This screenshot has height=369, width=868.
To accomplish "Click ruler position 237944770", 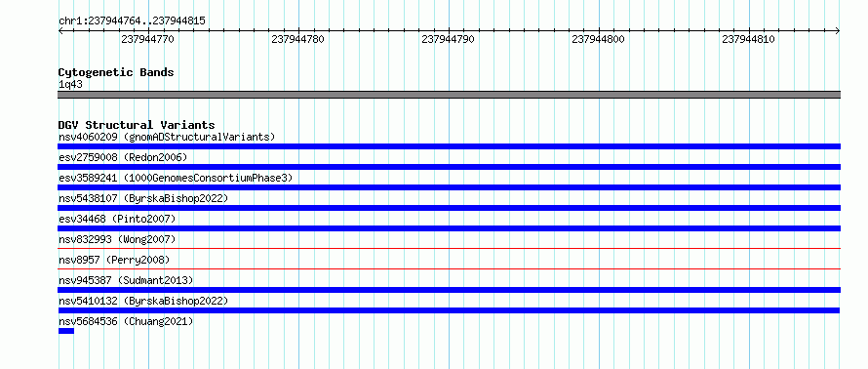I will coord(148,39).
